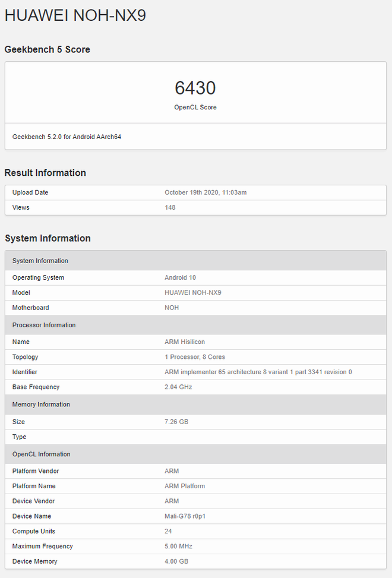Select the Mali-G78 r0p1 value
This screenshot has width=392, height=578.
click(185, 517)
